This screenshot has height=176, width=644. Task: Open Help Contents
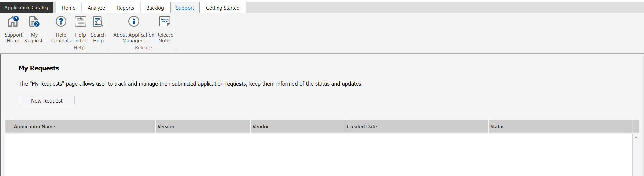click(61, 22)
